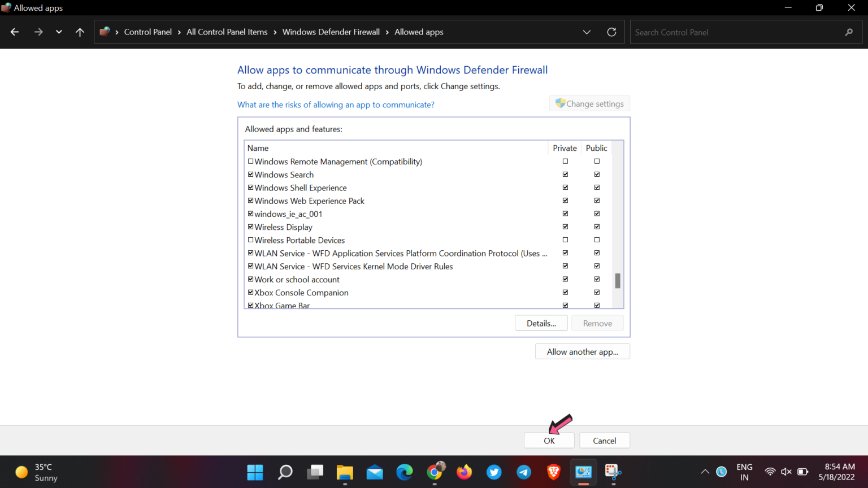
Task: Navigate to Windows Defender Firewall breadcrumb
Action: pyautogui.click(x=331, y=32)
